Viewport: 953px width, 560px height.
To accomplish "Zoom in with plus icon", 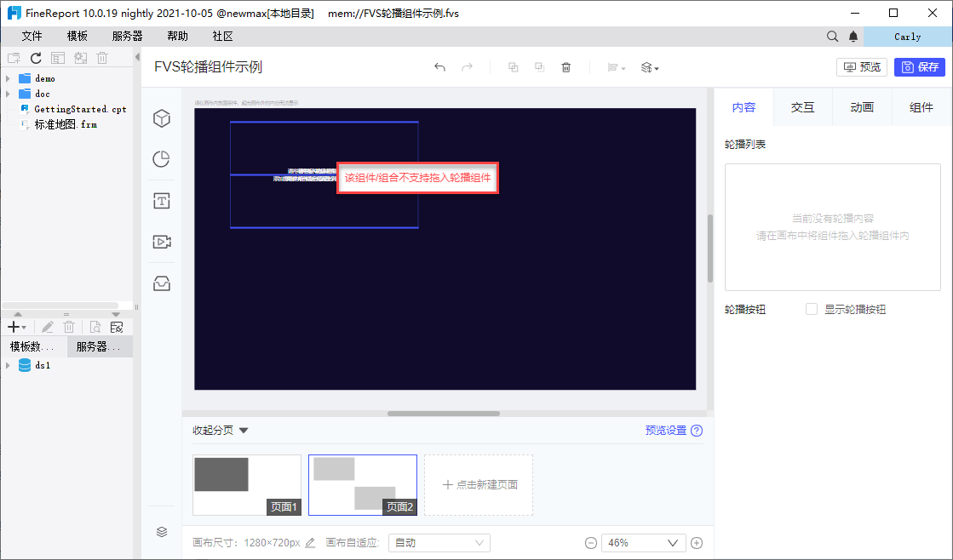I will 697,543.
